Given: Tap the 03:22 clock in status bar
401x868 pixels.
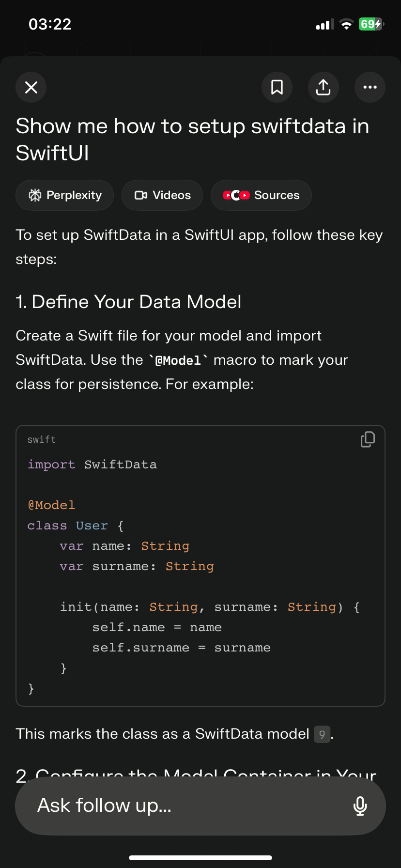Looking at the screenshot, I should point(50,24).
